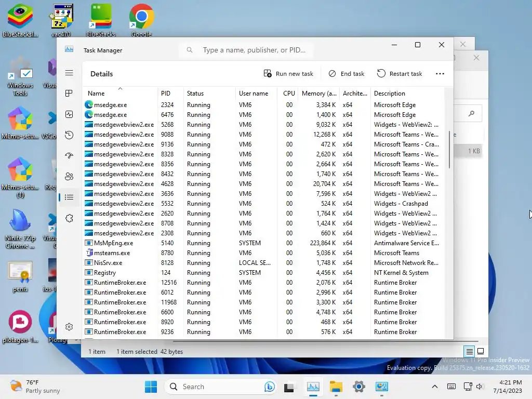Click the taskbar Search box
This screenshot has height=399, width=532.
click(220, 387)
